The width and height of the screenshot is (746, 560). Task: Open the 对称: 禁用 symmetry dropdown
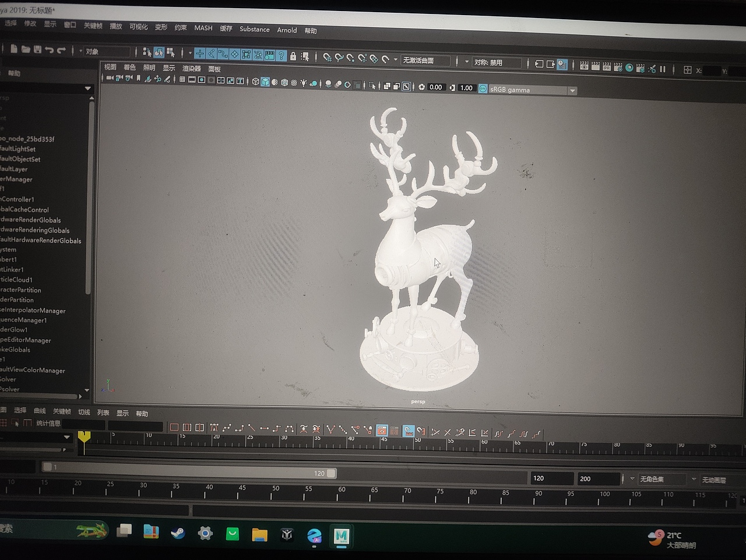[x=496, y=62]
